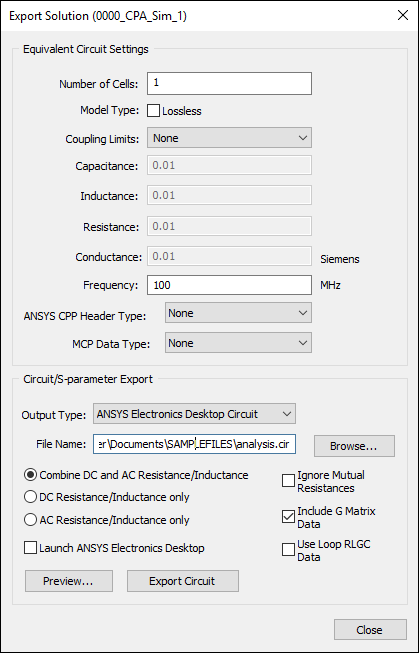Click the Close button
Screen dimensions: 419x653
click(x=370, y=630)
